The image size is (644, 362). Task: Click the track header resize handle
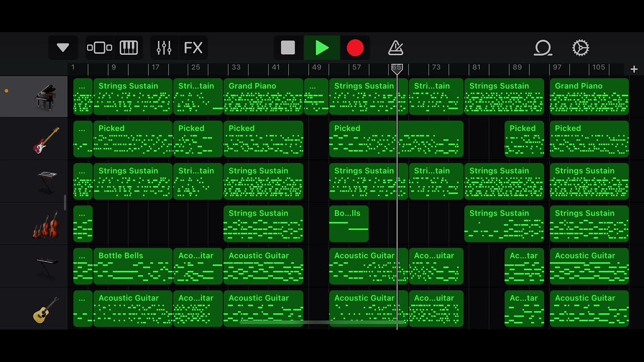coord(64,203)
